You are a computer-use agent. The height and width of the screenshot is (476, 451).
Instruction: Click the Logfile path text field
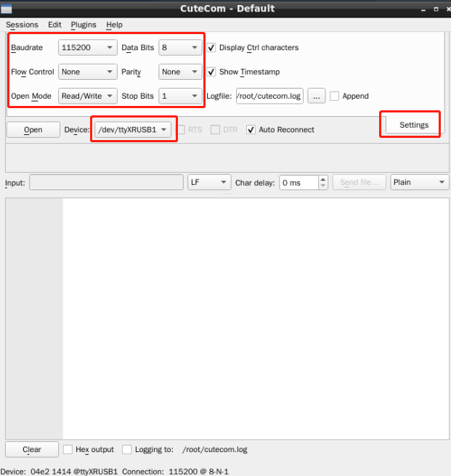coord(269,96)
